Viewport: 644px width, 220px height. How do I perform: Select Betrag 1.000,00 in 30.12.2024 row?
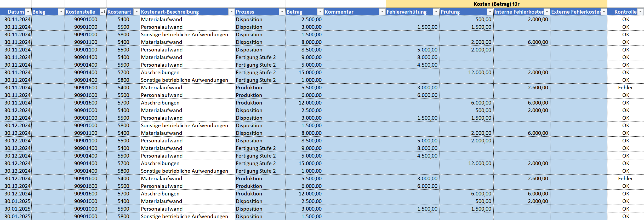point(305,171)
